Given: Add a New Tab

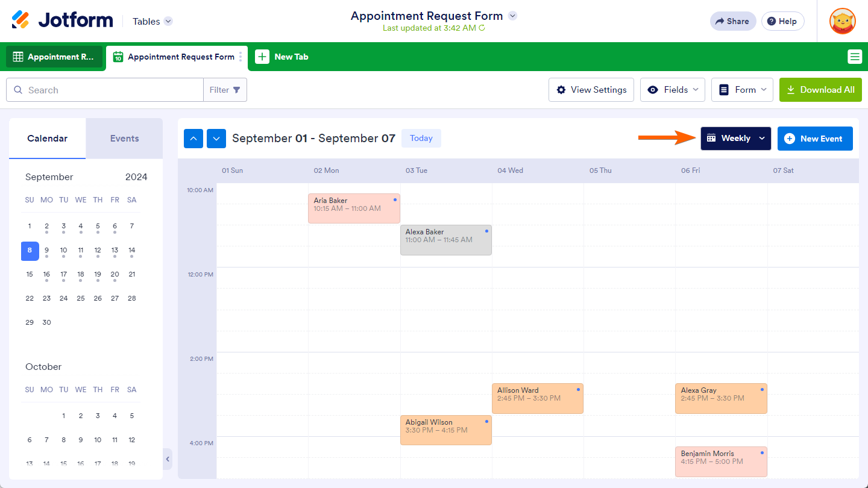Looking at the screenshot, I should pyautogui.click(x=282, y=57).
